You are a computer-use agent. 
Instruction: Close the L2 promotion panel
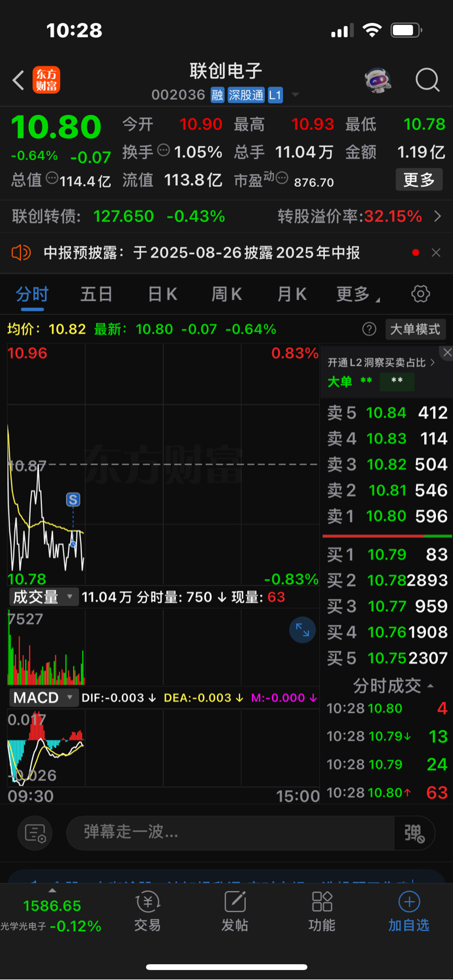click(447, 352)
